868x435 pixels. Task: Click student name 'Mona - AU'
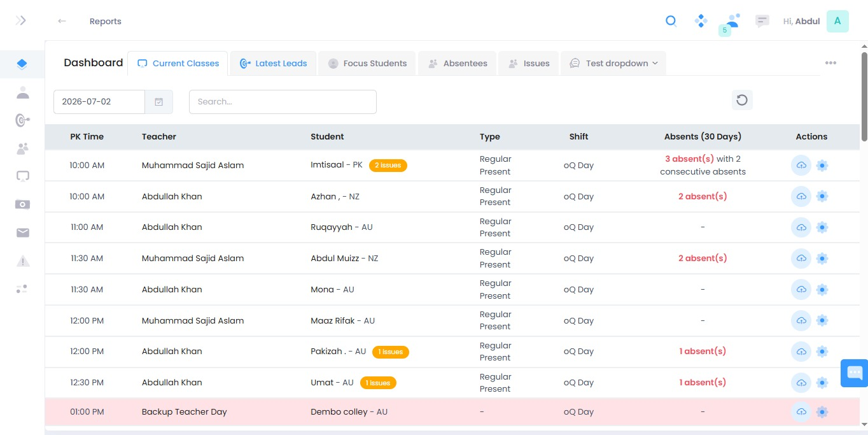[332, 290]
